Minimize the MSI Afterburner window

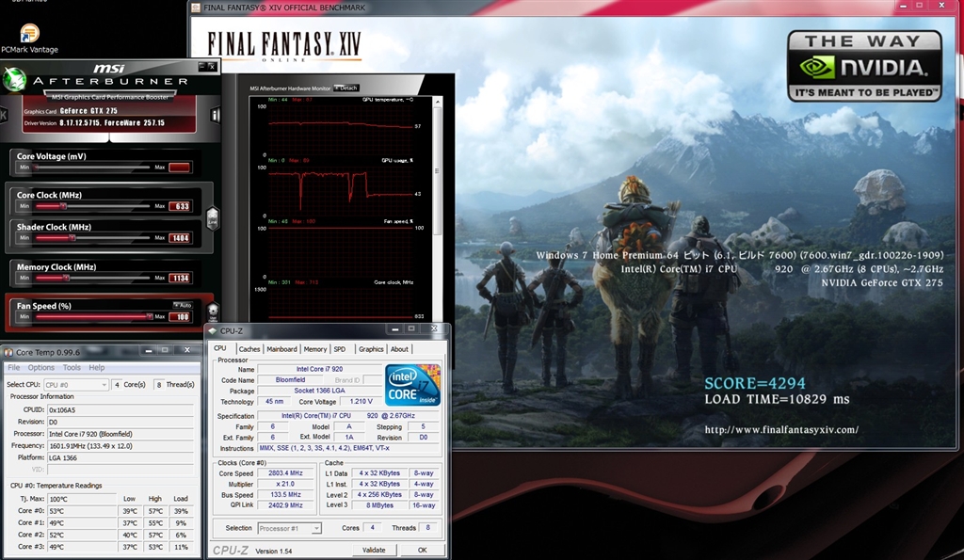coord(202,66)
